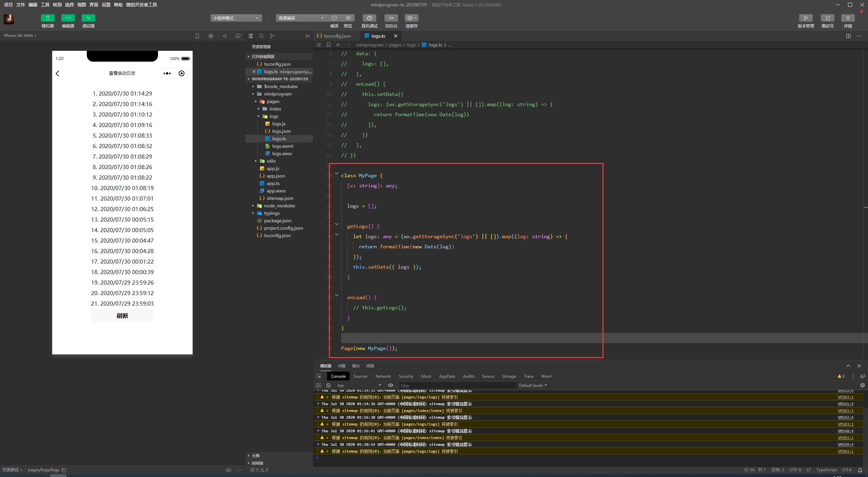Toggle the eye icon in console toolbar

(x=391, y=385)
